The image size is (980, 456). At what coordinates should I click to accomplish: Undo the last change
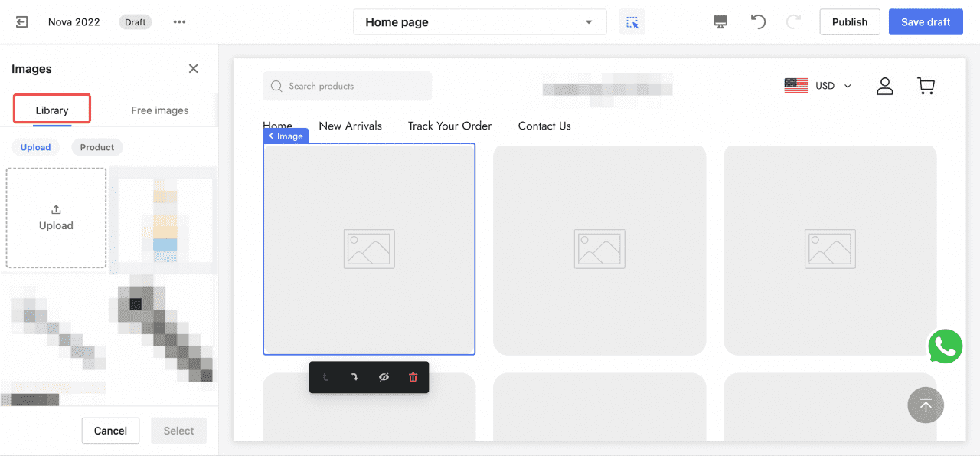click(758, 21)
